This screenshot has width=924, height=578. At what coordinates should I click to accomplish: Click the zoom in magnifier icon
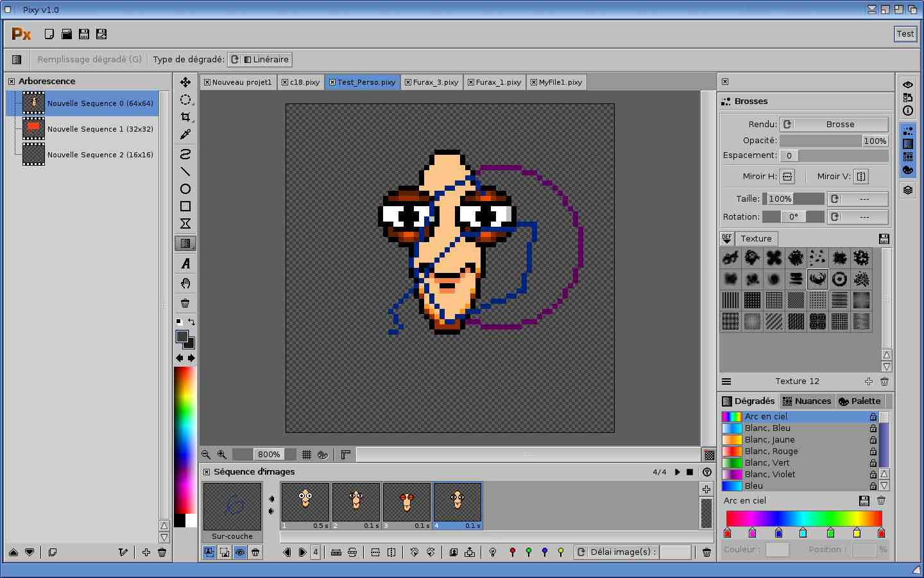click(x=222, y=455)
